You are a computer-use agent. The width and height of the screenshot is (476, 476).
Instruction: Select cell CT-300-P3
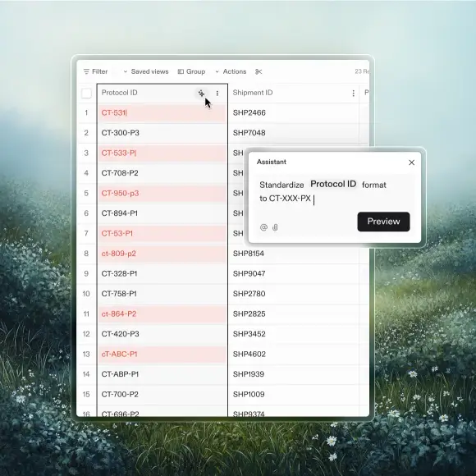point(162,133)
